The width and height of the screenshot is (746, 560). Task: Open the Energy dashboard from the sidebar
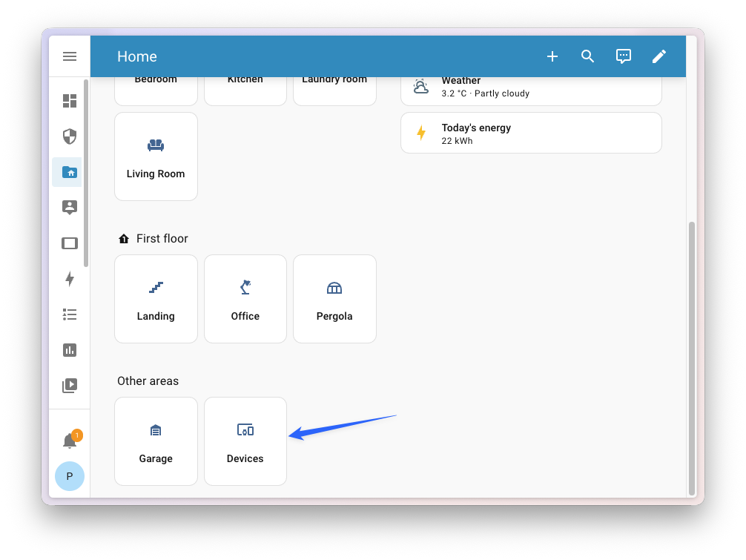(69, 279)
